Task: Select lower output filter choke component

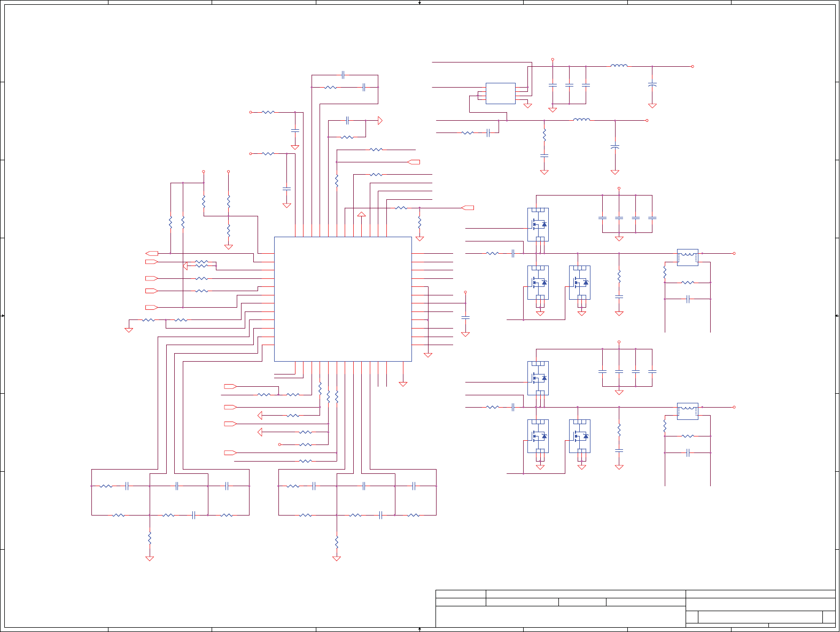Action: pyautogui.click(x=688, y=411)
